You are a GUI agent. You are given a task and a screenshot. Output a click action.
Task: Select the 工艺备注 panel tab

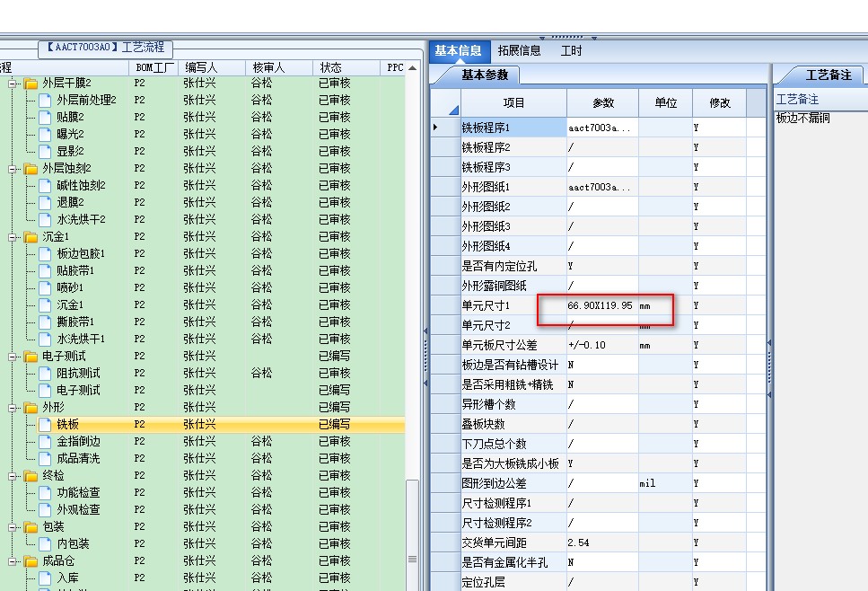(829, 75)
